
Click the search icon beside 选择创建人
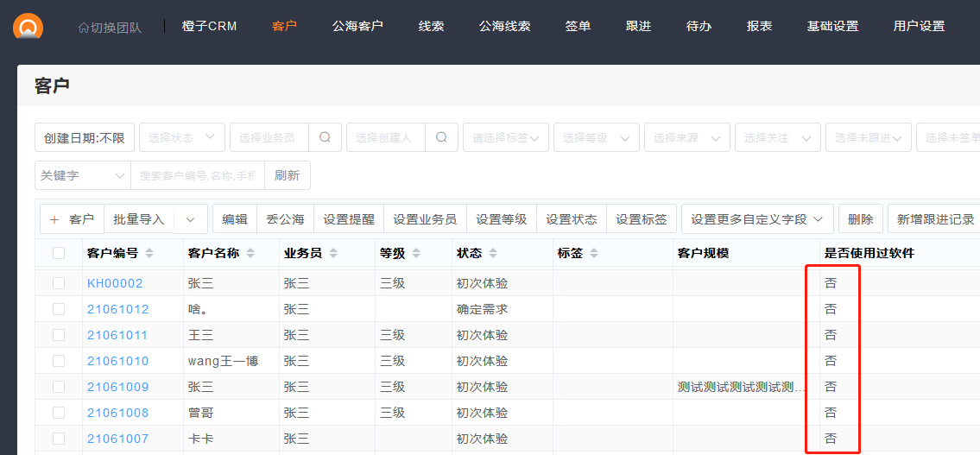point(441,137)
